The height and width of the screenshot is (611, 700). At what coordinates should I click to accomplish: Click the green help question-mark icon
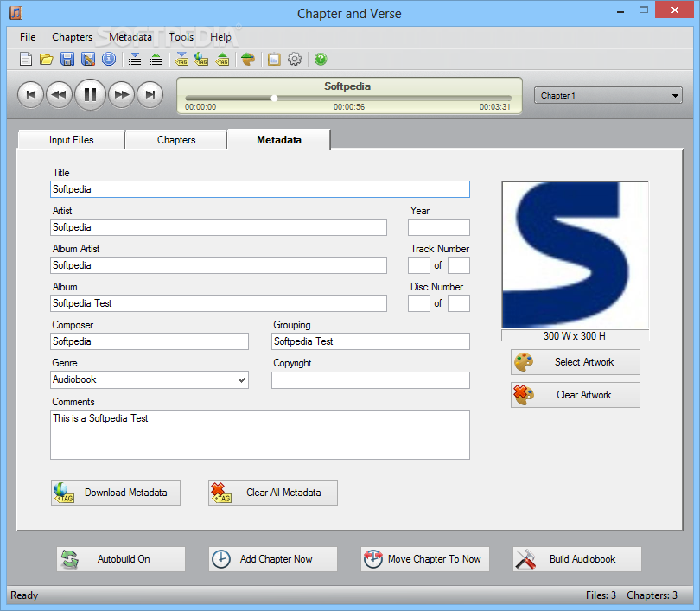tap(321, 59)
